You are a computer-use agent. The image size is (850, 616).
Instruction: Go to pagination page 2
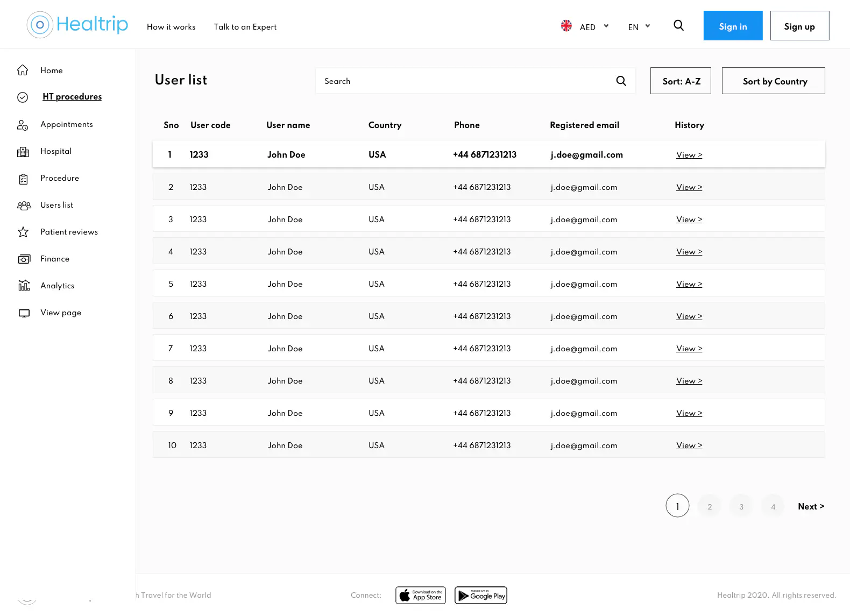tap(710, 506)
